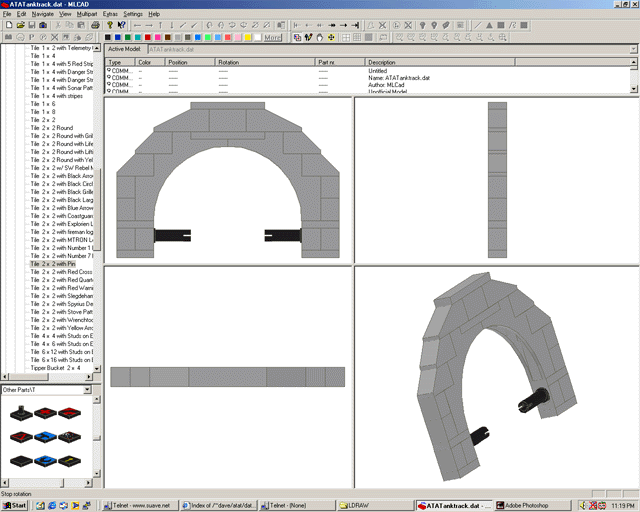Viewport: 640px width, 512px height.
Task: Click the Description column header
Action: pyautogui.click(x=381, y=62)
